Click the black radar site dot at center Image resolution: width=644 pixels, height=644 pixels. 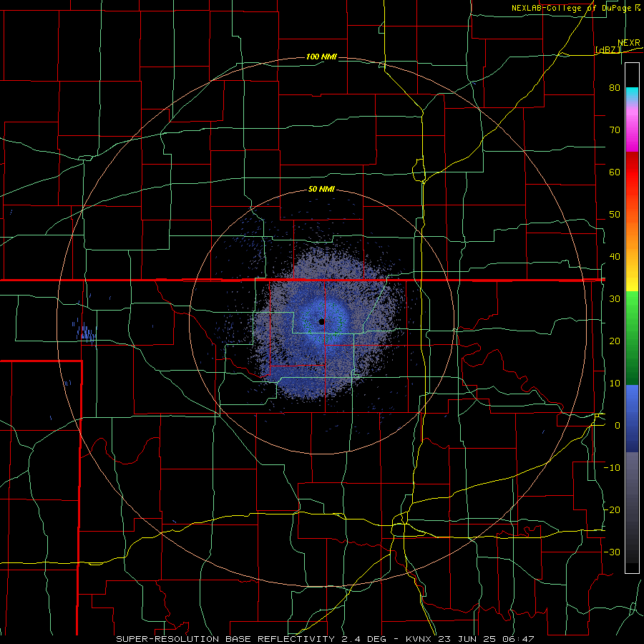(321, 321)
